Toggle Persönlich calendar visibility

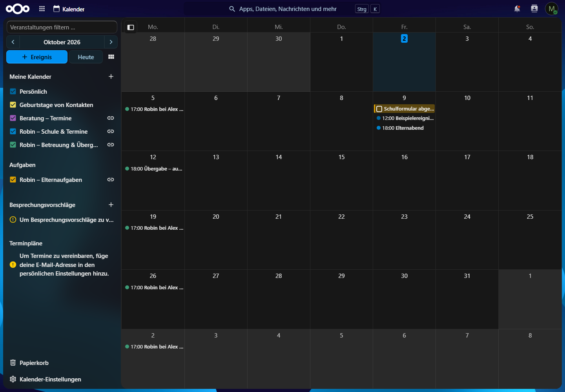[13, 91]
